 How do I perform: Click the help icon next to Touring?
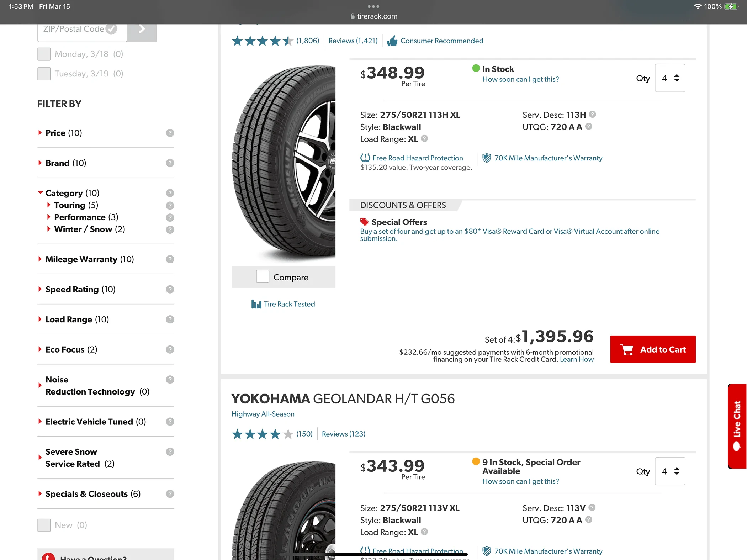point(170,205)
